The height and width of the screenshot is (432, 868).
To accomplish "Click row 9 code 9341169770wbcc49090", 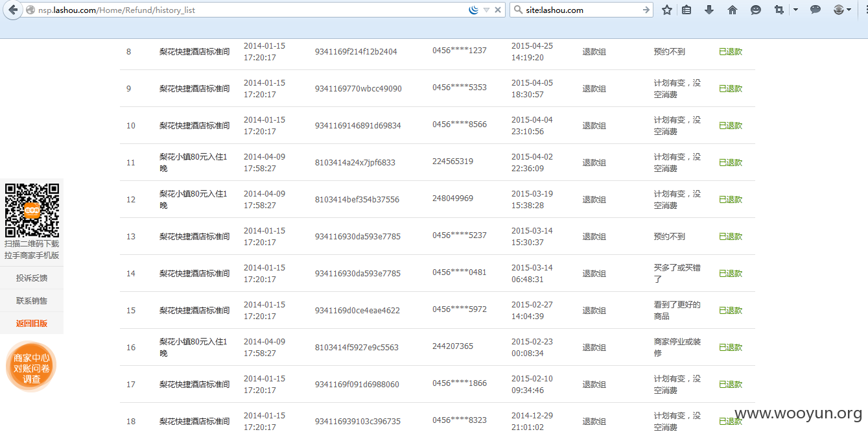I will click(358, 88).
